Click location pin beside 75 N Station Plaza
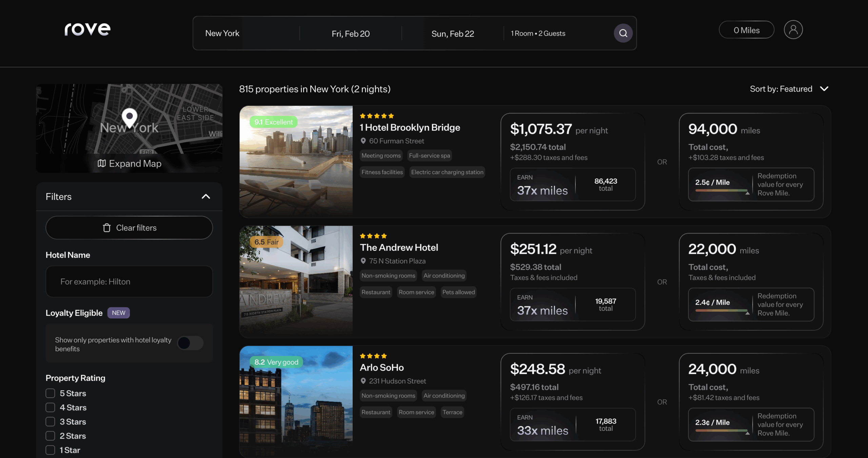 (363, 261)
